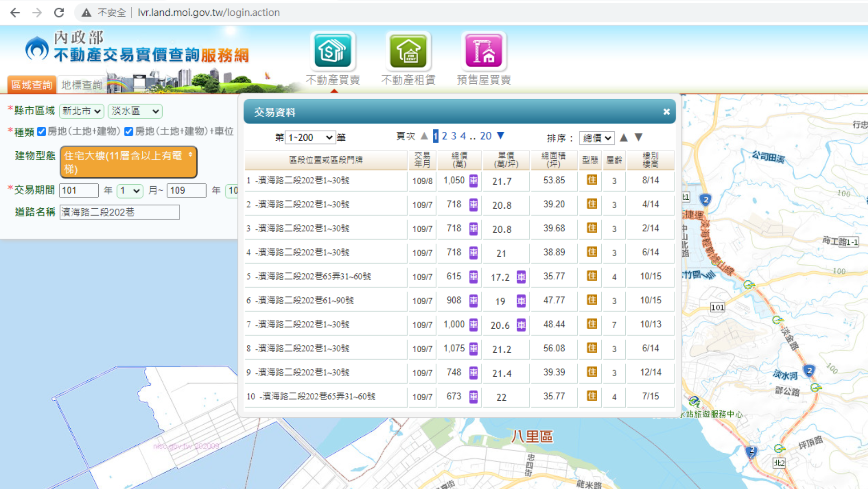Screen dimensions: 868x489
Task: Switch to the 地標查詢 tab
Action: tap(82, 85)
